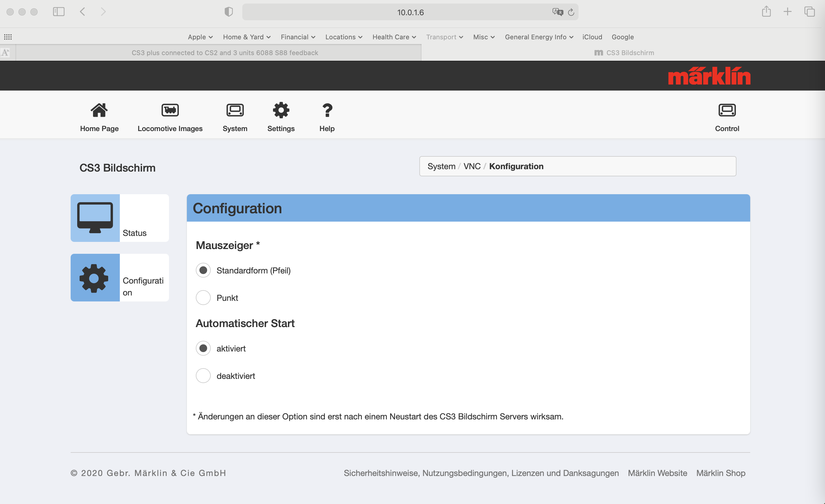This screenshot has width=825, height=504.
Task: Expand General Energy Info bookmarks folder
Action: 539,37
